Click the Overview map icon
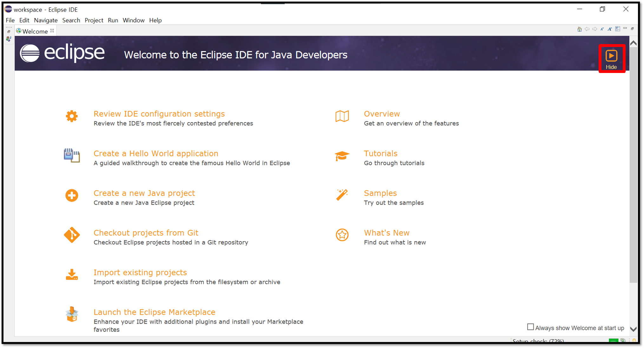The height and width of the screenshot is (348, 644). click(342, 116)
